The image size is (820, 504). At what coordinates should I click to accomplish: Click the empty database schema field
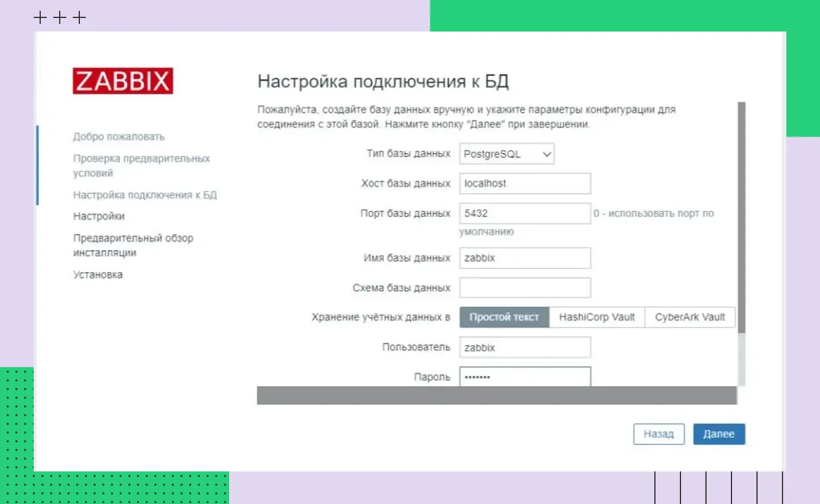click(x=525, y=287)
